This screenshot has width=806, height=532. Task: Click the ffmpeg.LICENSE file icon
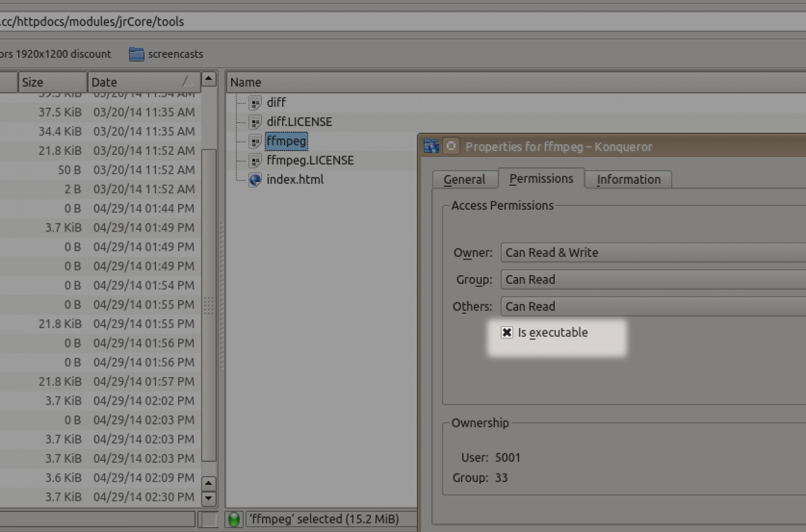tap(255, 161)
